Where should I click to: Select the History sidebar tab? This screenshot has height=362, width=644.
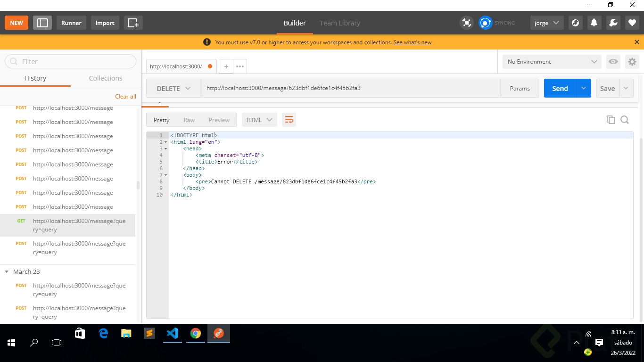click(35, 78)
